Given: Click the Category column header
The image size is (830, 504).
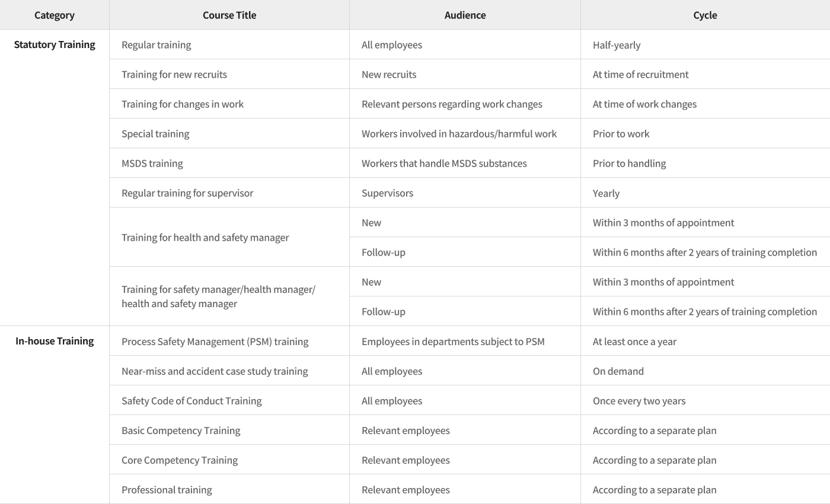Looking at the screenshot, I should pyautogui.click(x=55, y=15).
